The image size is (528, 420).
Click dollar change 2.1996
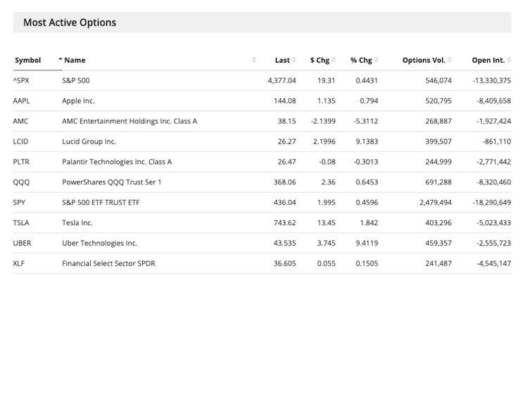[x=325, y=141]
